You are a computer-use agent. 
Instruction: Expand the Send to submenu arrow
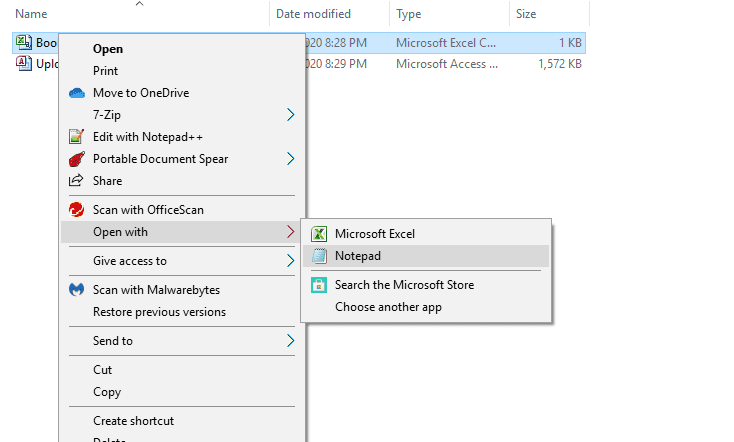pos(290,340)
